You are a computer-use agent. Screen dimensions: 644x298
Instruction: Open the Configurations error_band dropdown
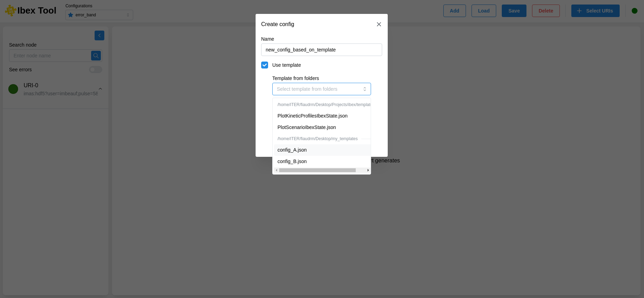99,15
